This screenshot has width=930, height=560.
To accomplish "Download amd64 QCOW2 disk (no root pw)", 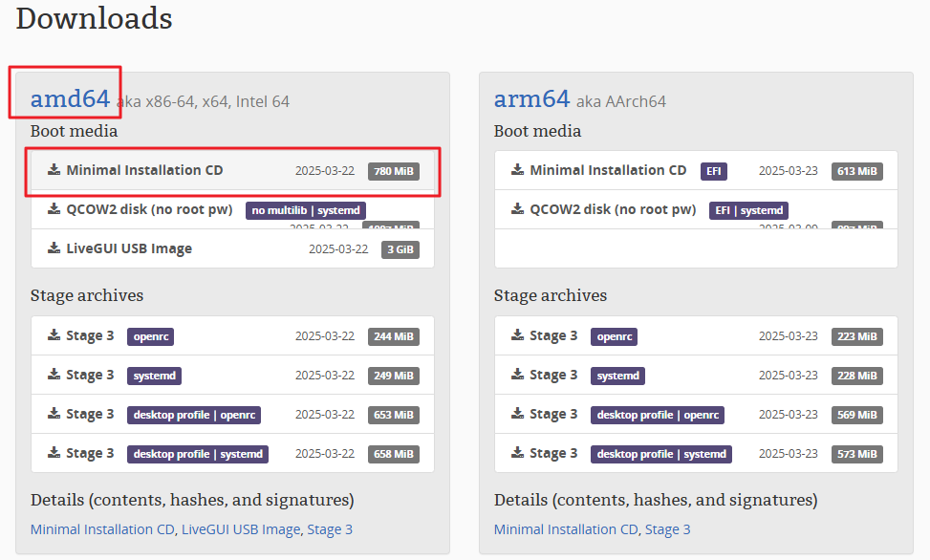I will coord(232,210).
